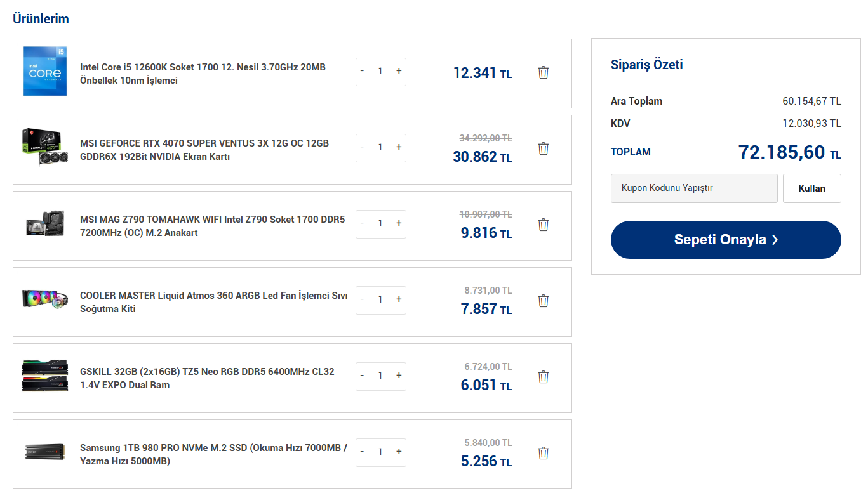Focus the Kupon Kodunu Yapıştır field
Viewport: 868px width, 498px height.
694,188
